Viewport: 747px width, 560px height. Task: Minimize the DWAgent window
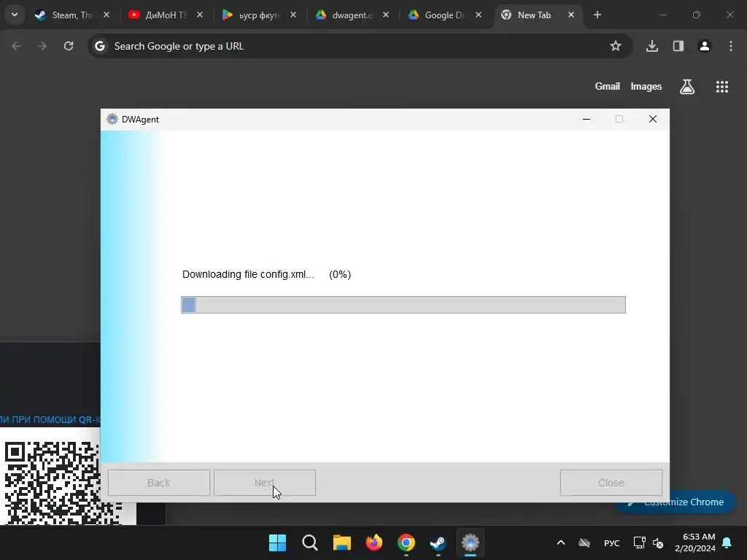[587, 119]
